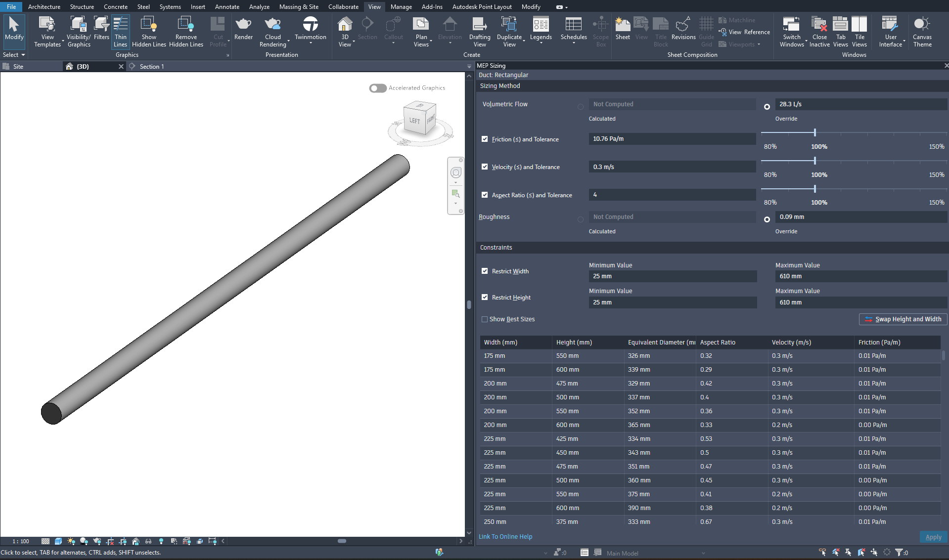Select Volumetric Flow Override radio button
This screenshot has height=560, width=949.
click(x=767, y=107)
